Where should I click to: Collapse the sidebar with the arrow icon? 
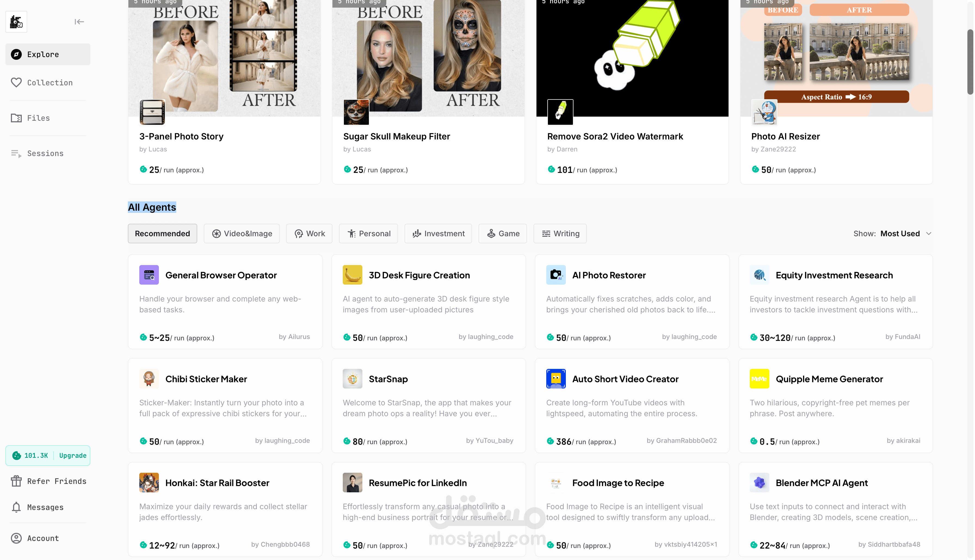tap(79, 22)
